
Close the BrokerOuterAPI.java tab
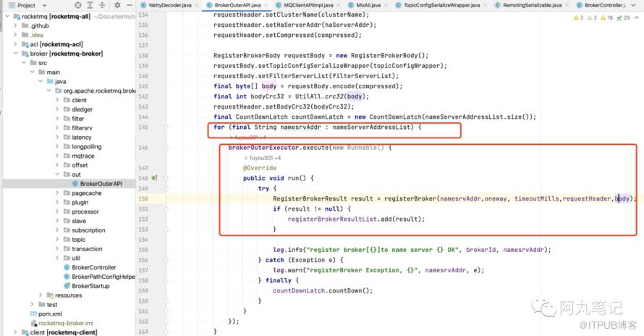(x=266, y=5)
